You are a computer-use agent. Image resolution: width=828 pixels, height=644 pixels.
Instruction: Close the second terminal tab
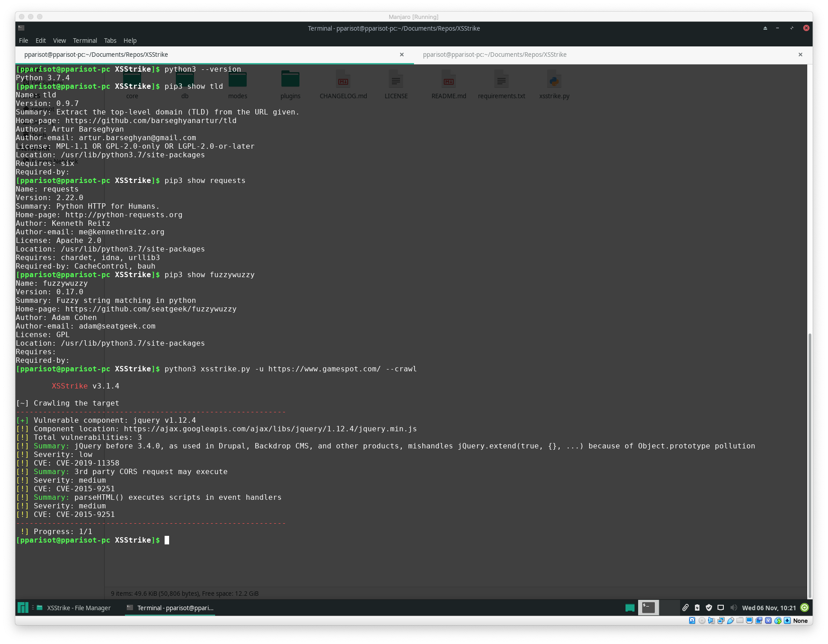point(800,55)
